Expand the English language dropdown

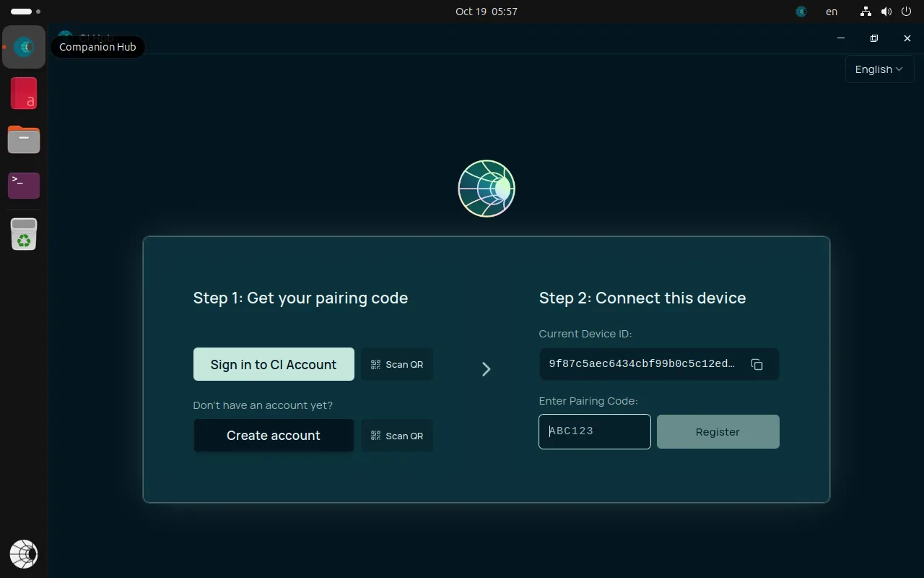point(879,69)
